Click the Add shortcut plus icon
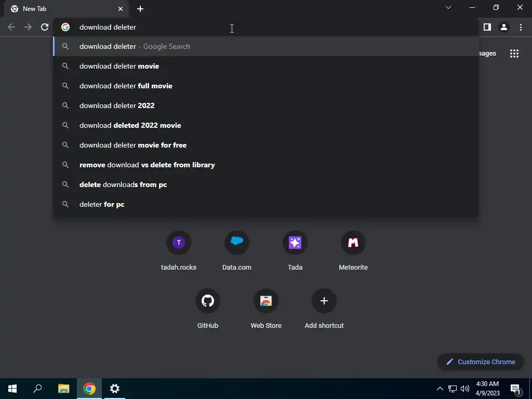 324,301
